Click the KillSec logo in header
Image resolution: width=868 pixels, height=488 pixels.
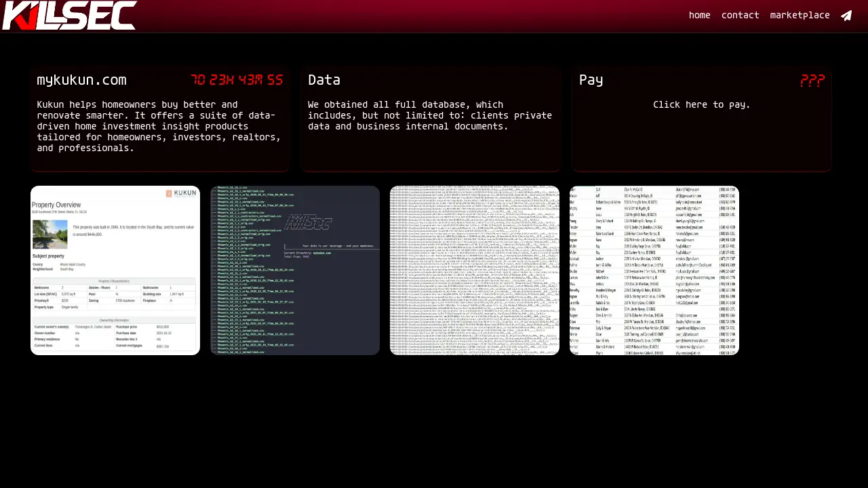pos(69,16)
